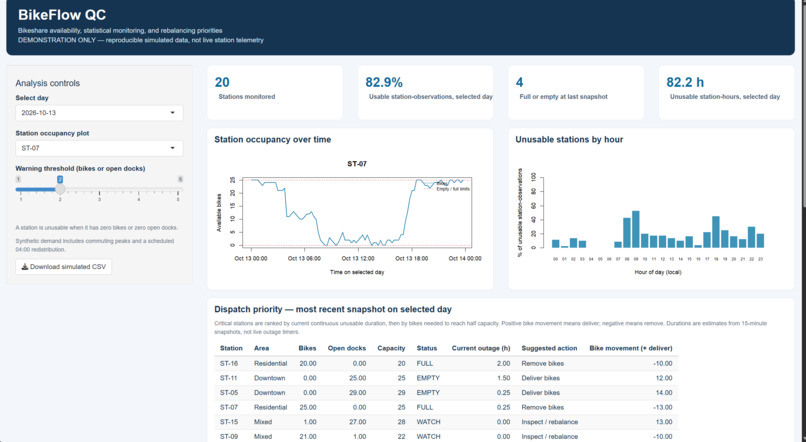This screenshot has width=806, height=442.
Task: Set warning threshold slider to 4
Action: [139, 189]
